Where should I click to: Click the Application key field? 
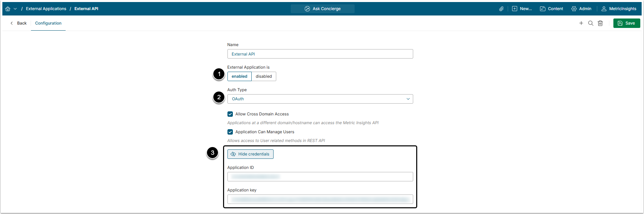tap(320, 199)
